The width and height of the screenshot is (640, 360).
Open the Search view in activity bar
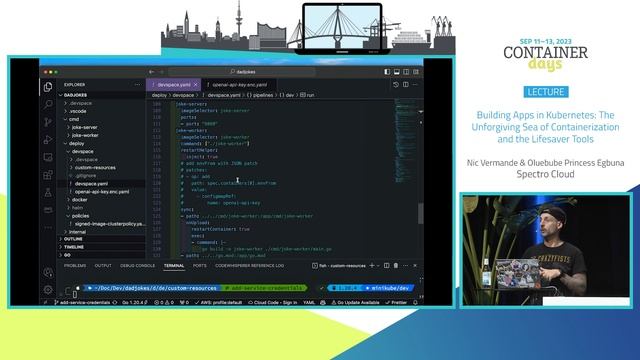48,104
